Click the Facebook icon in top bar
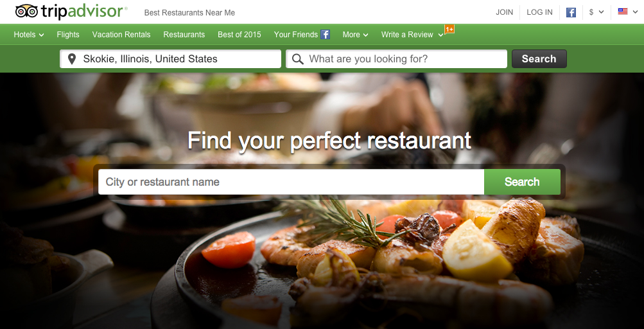 point(571,12)
